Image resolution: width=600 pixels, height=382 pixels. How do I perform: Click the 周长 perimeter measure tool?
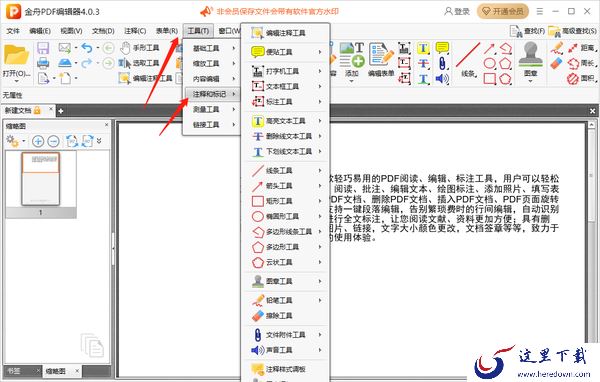point(582,63)
